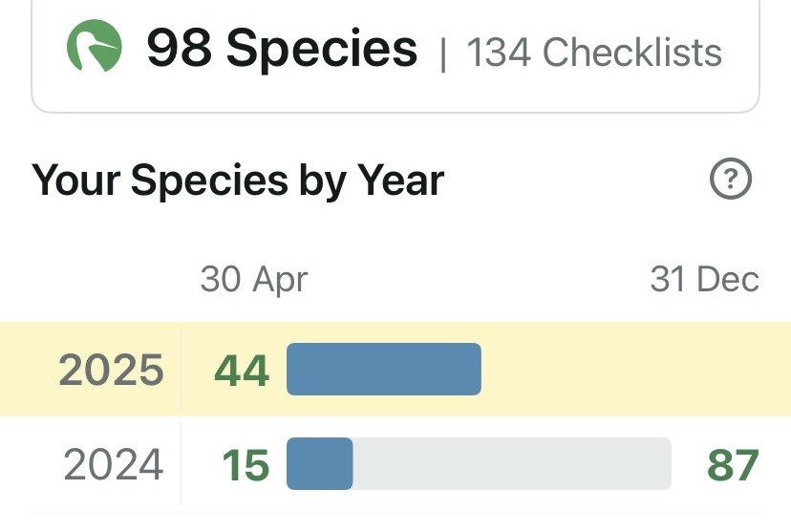
Task: Click the vertical divider beside the 2024 label
Action: coord(182,463)
